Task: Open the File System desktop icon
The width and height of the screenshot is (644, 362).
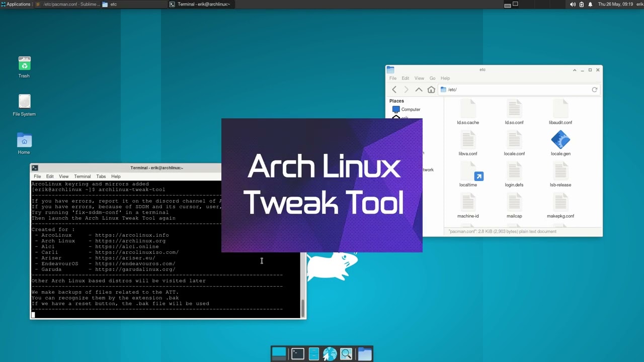Action: (x=24, y=106)
